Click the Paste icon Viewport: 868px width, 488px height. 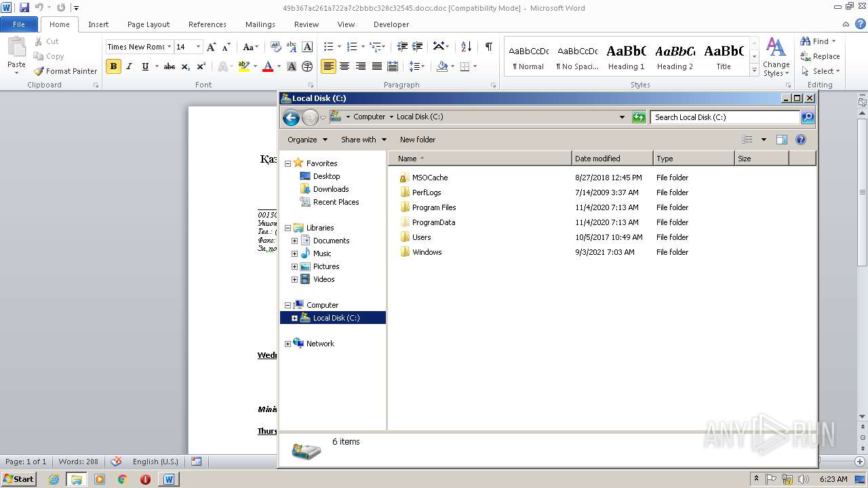click(x=16, y=47)
